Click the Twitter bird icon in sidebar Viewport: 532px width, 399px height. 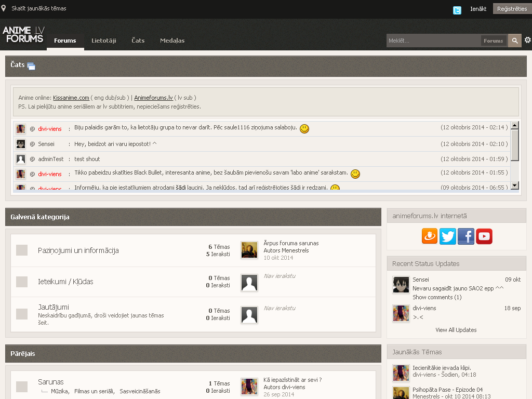(447, 236)
